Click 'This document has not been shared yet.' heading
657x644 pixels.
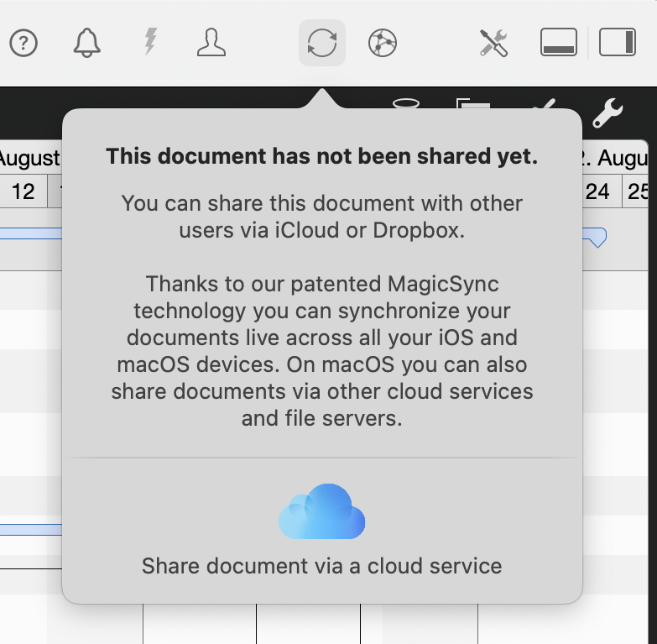tap(322, 156)
